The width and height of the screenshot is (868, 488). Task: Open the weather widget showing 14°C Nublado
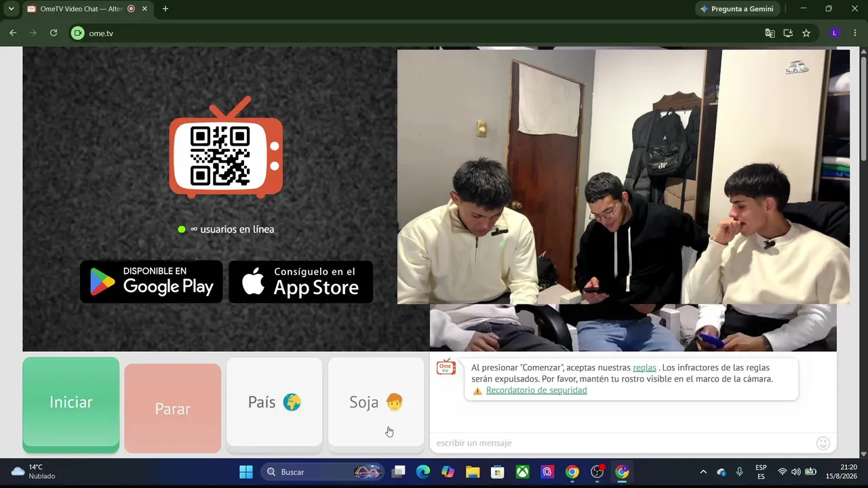click(x=33, y=472)
